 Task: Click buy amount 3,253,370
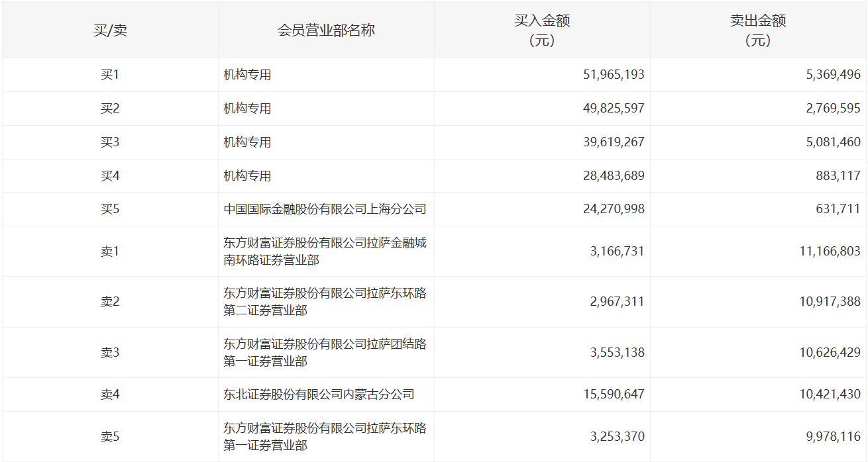click(x=618, y=437)
